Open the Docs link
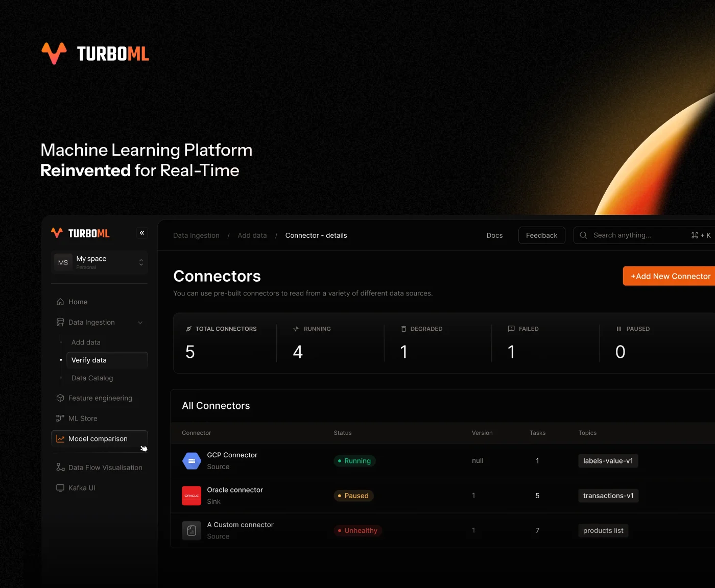 (494, 235)
